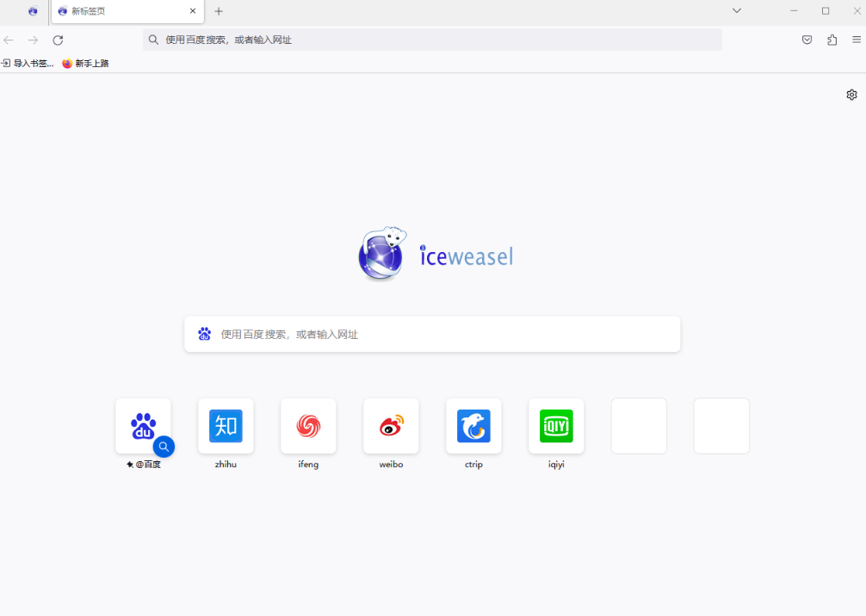866x616 pixels.
Task: Click the iqiyi label text
Action: pos(556,465)
